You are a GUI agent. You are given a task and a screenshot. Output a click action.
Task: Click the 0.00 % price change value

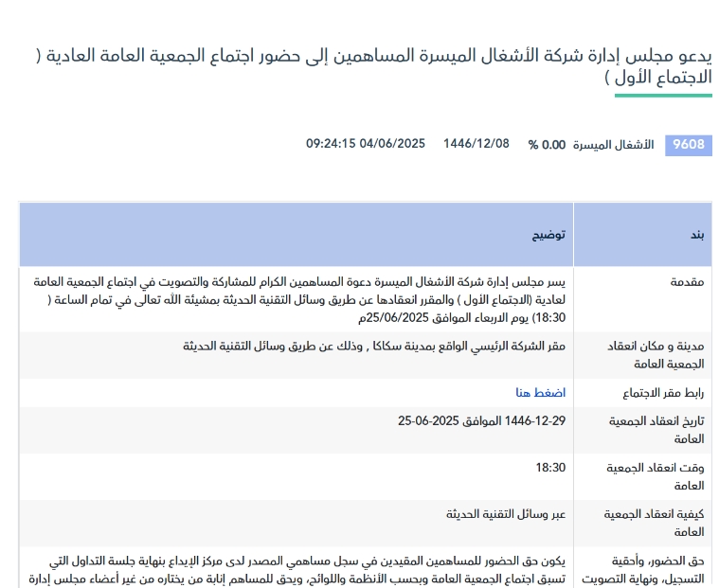[547, 145]
